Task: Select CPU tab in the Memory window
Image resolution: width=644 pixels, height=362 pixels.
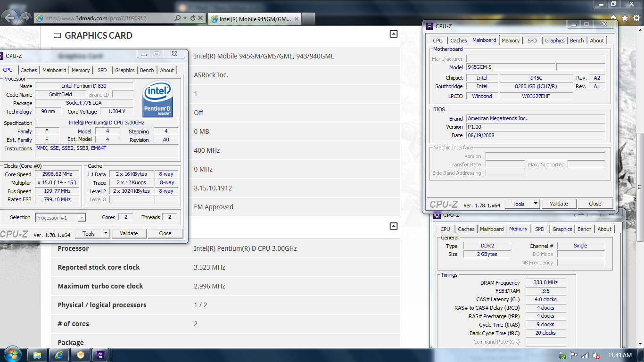Action: click(x=446, y=229)
